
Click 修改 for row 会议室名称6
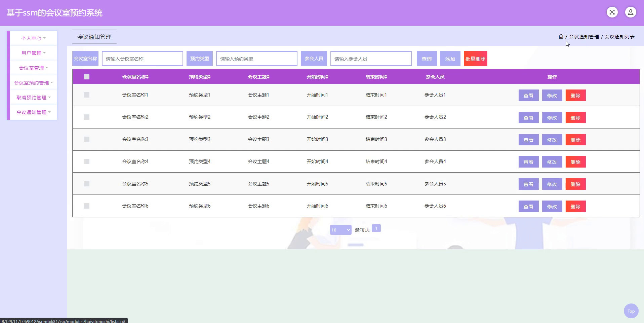[552, 206]
